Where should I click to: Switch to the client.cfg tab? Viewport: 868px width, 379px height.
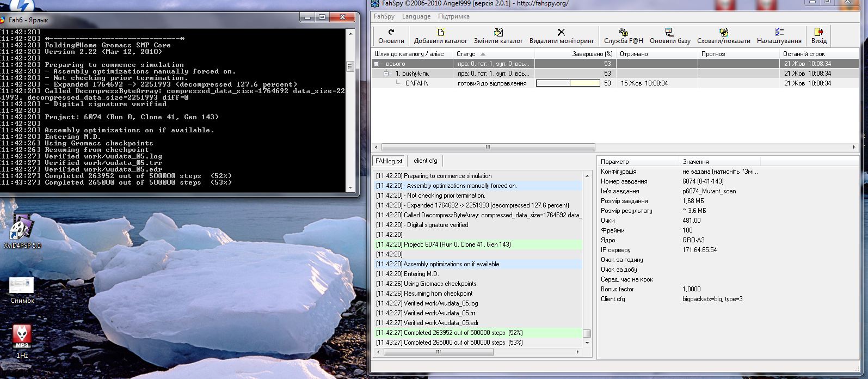coord(425,161)
